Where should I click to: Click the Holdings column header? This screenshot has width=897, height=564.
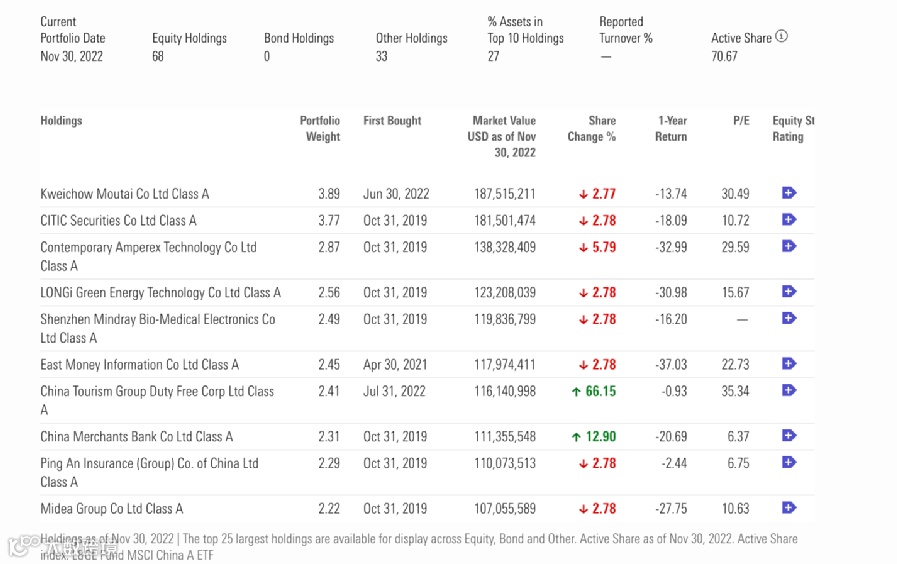[61, 121]
